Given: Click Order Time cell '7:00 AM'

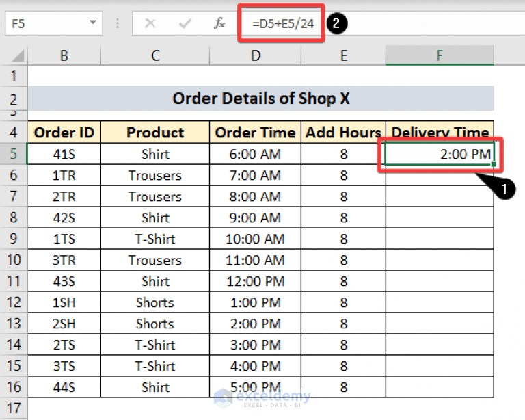Looking at the screenshot, I should (255, 175).
